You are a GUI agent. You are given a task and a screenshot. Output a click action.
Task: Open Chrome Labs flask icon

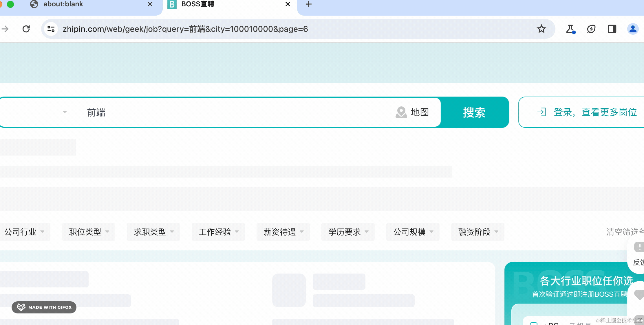570,29
